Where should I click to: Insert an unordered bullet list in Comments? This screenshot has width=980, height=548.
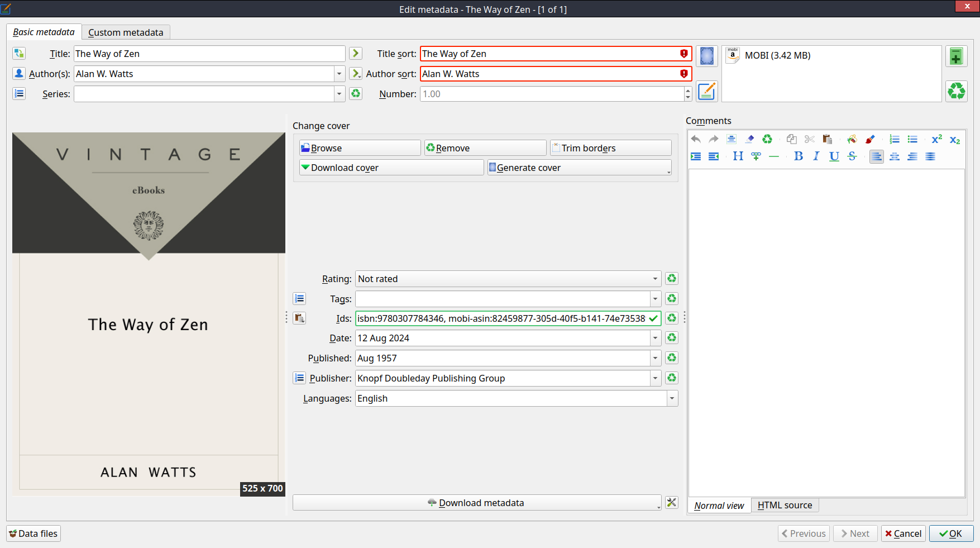[x=912, y=140]
